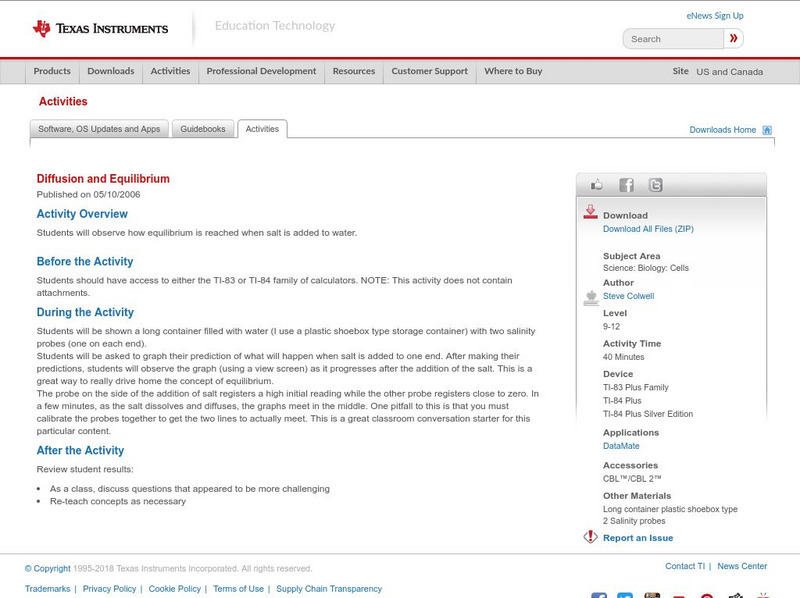The width and height of the screenshot is (800, 598).
Task: Select the Activities tab
Action: [264, 128]
